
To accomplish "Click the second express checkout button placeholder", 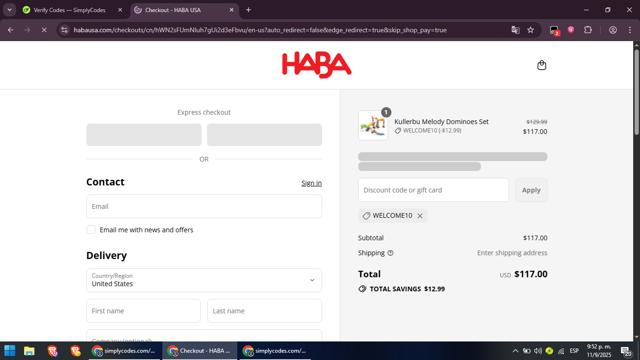I will (x=264, y=135).
